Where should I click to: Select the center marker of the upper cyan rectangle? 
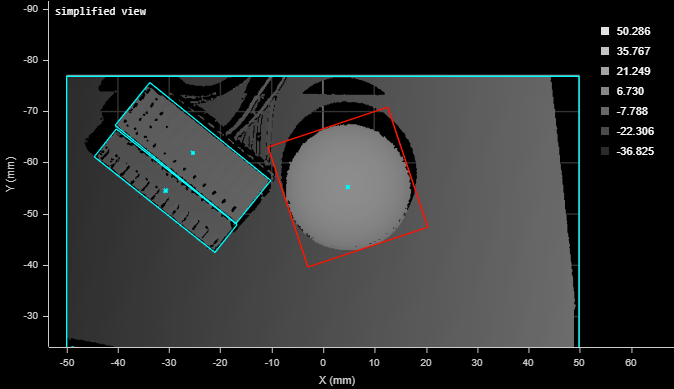193,153
